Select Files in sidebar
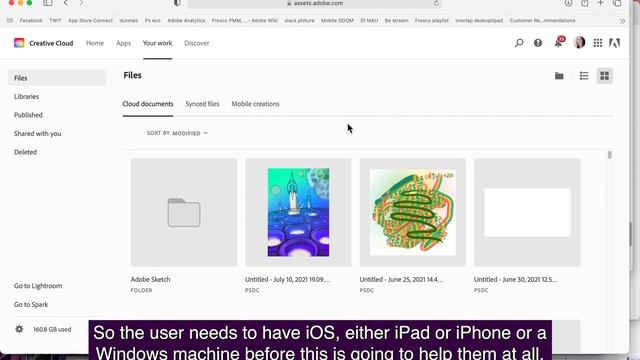The width and height of the screenshot is (640, 360). coord(57,78)
